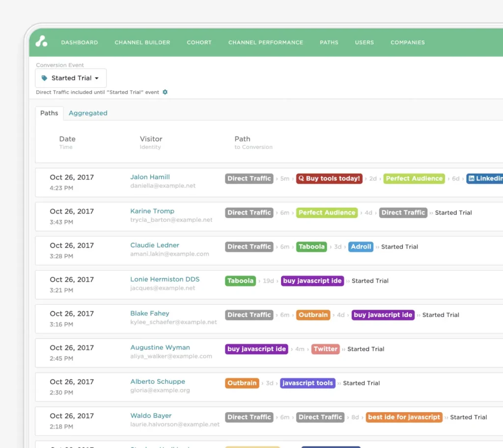Viewport: 503px width, 448px height.
Task: Open the Companies section in the navbar
Action: pyautogui.click(x=408, y=43)
